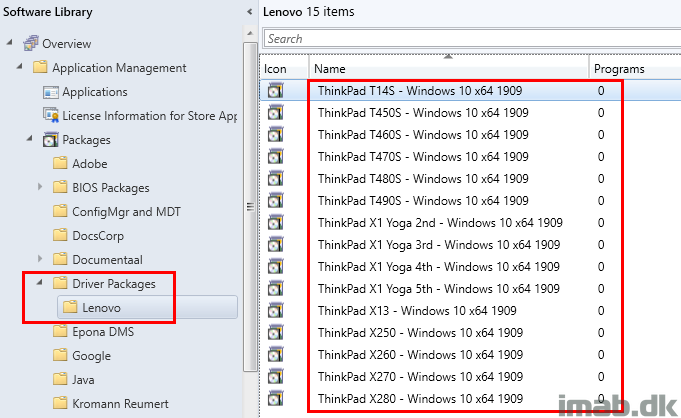Viewport: 681px width, 418px height.
Task: Collapse the Application Management node
Action: (19, 66)
